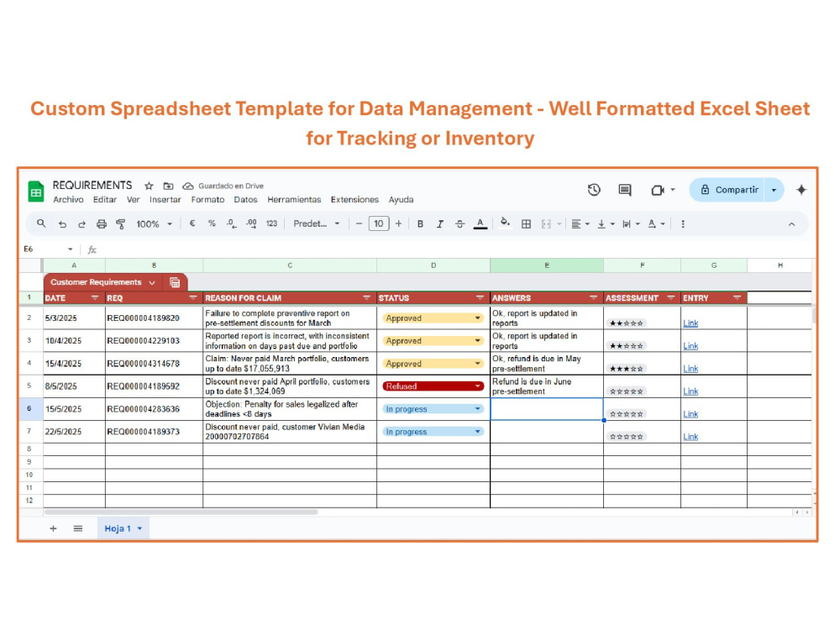The height and width of the screenshot is (630, 840).
Task: Toggle strikethrough formatting
Action: pos(459,224)
